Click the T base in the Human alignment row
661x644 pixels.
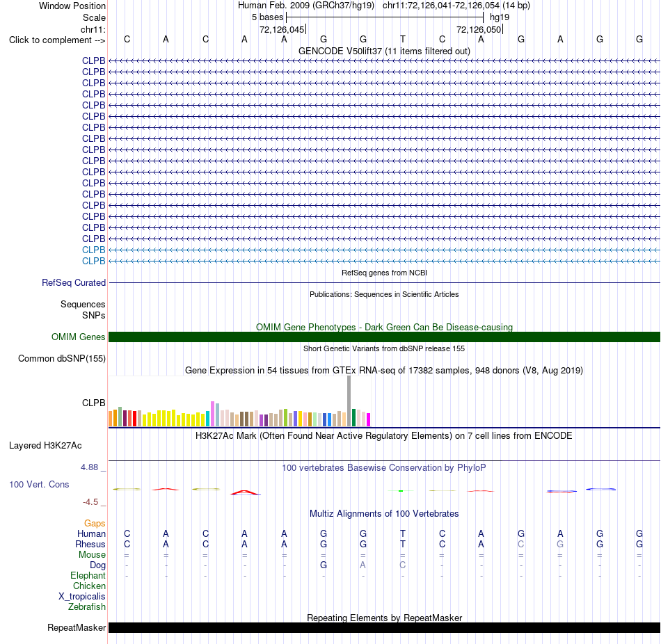tap(403, 533)
